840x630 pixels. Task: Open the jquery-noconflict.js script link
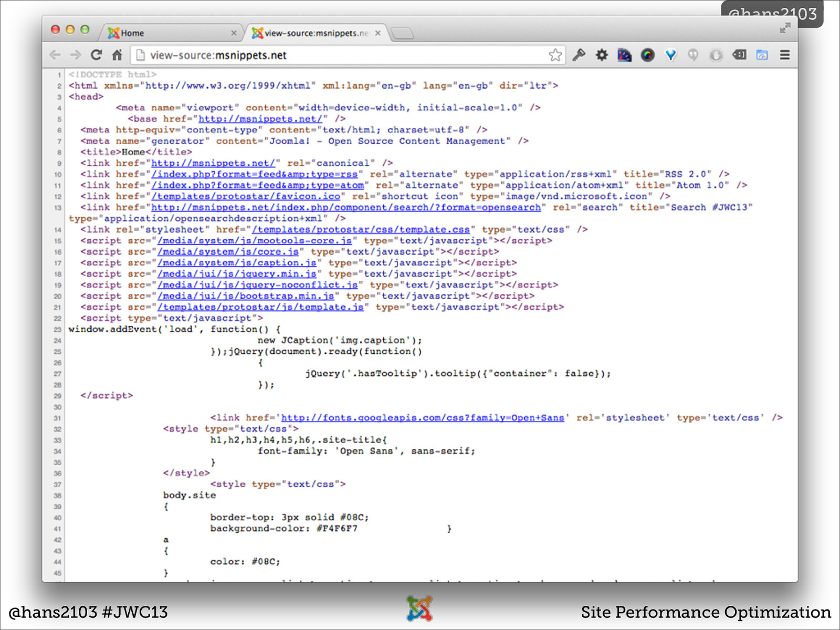(257, 285)
